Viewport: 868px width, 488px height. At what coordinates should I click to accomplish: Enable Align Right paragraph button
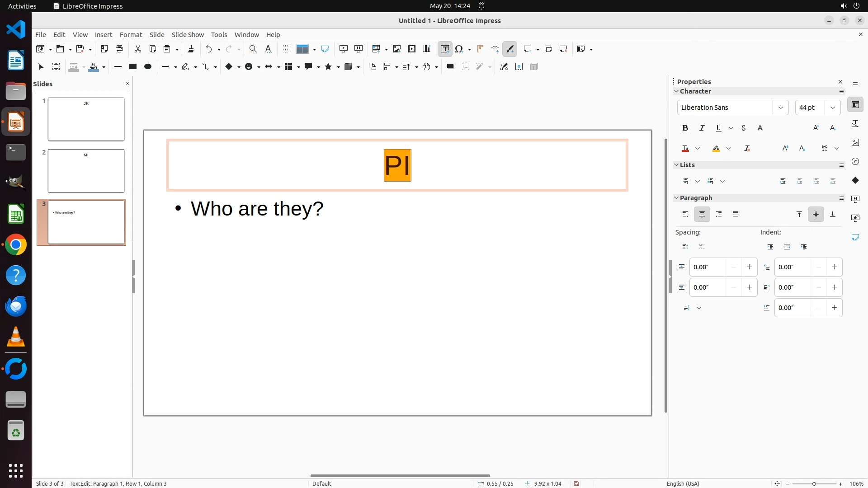click(x=719, y=214)
